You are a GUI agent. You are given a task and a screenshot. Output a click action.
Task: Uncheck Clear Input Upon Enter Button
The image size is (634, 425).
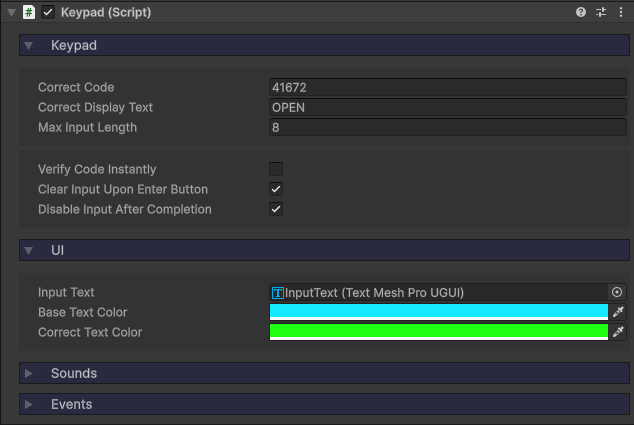click(276, 189)
